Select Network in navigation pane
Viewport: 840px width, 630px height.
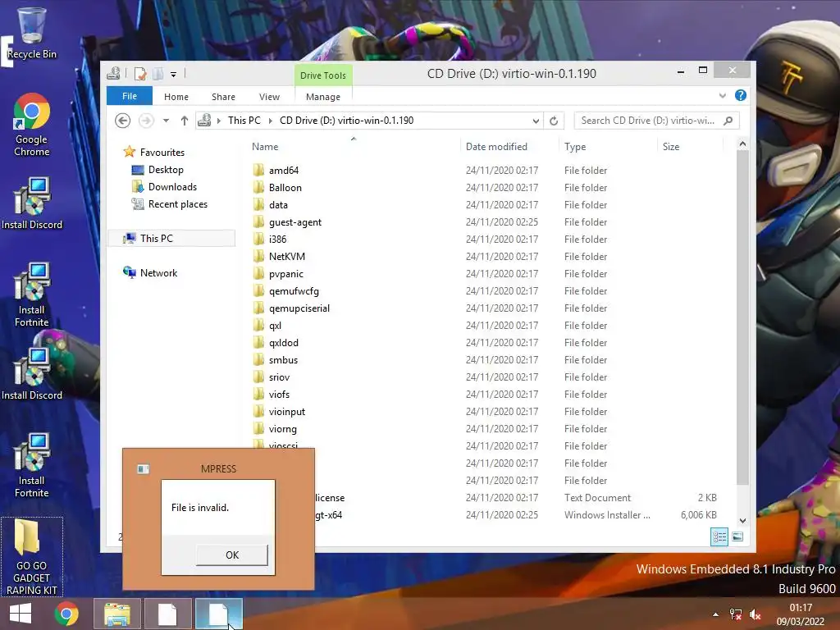[x=158, y=272]
